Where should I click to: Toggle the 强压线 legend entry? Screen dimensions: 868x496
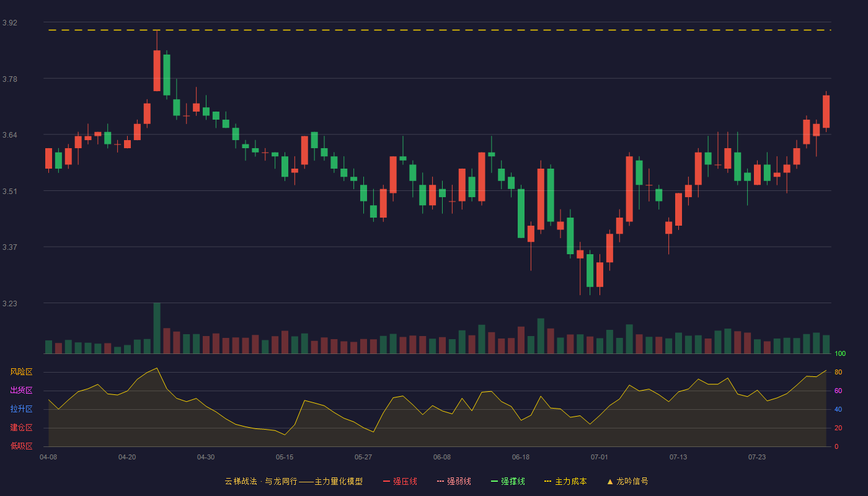400,481
